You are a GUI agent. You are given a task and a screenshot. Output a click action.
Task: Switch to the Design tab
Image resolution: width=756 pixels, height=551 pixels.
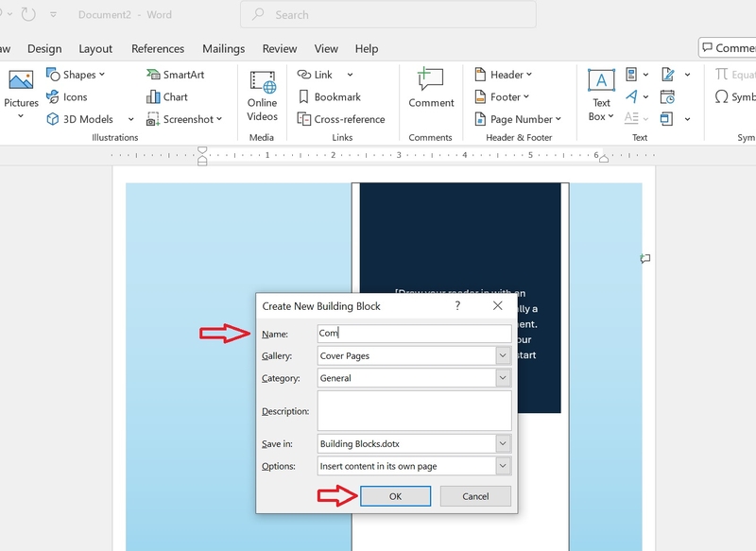[x=44, y=49]
